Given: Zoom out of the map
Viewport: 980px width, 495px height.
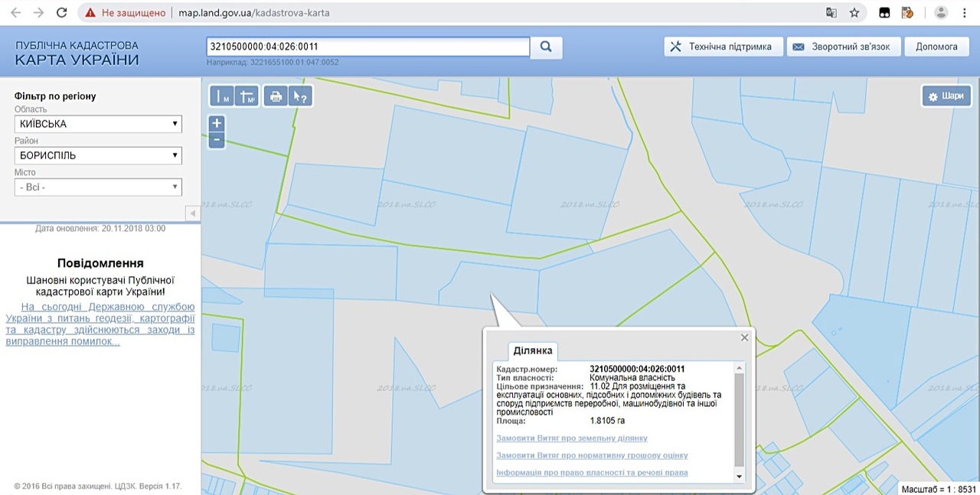Looking at the screenshot, I should tap(217, 140).
